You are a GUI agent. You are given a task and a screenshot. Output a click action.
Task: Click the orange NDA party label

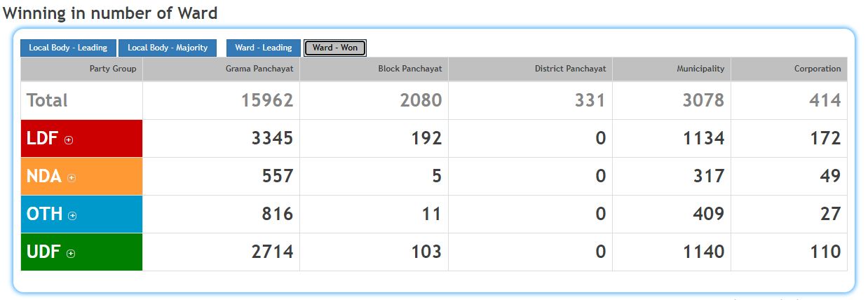pyautogui.click(x=43, y=177)
